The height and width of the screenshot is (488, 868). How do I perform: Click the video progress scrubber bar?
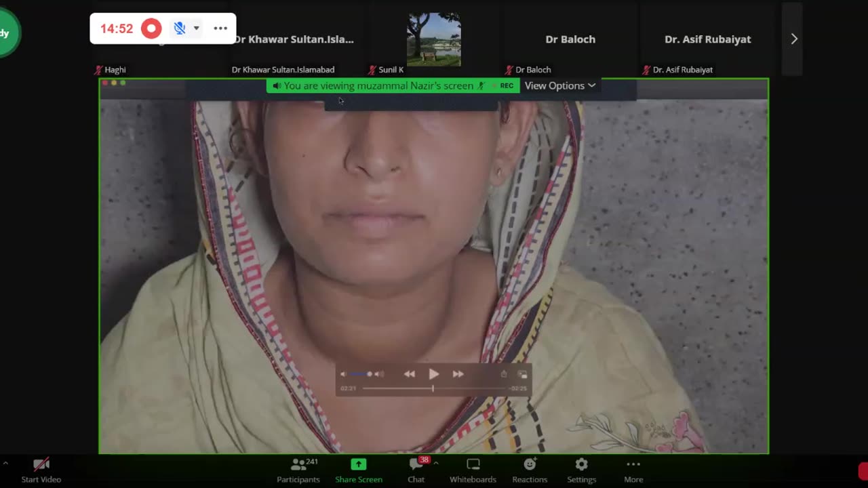point(434,388)
